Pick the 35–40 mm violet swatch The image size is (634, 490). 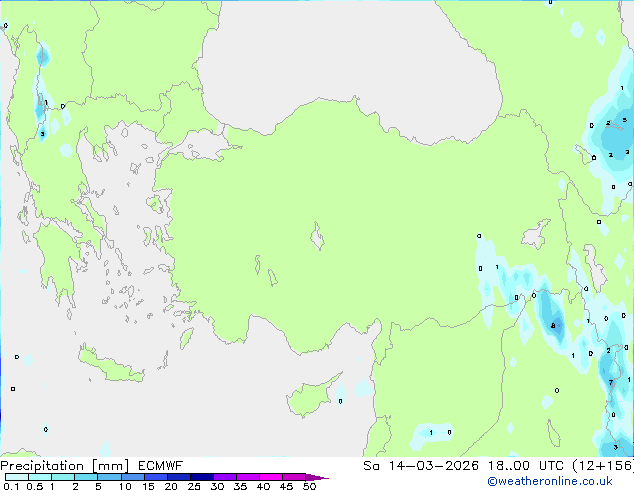pyautogui.click(x=247, y=477)
